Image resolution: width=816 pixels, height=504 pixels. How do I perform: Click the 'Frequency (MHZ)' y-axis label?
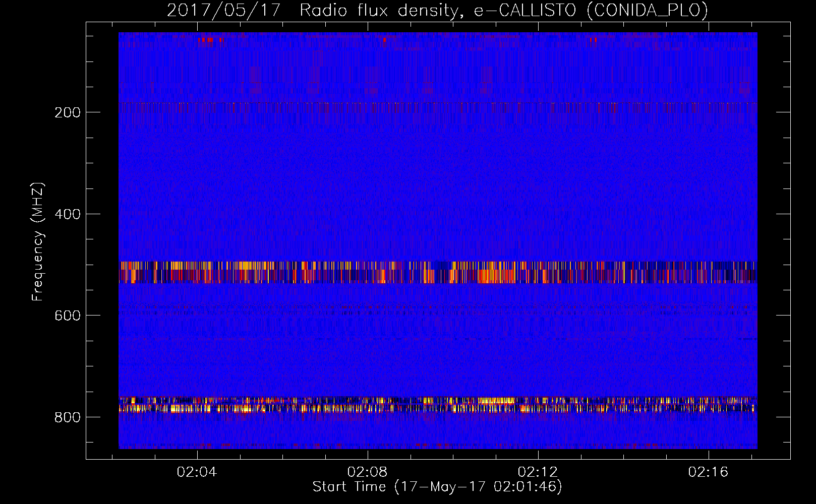pyautogui.click(x=38, y=242)
